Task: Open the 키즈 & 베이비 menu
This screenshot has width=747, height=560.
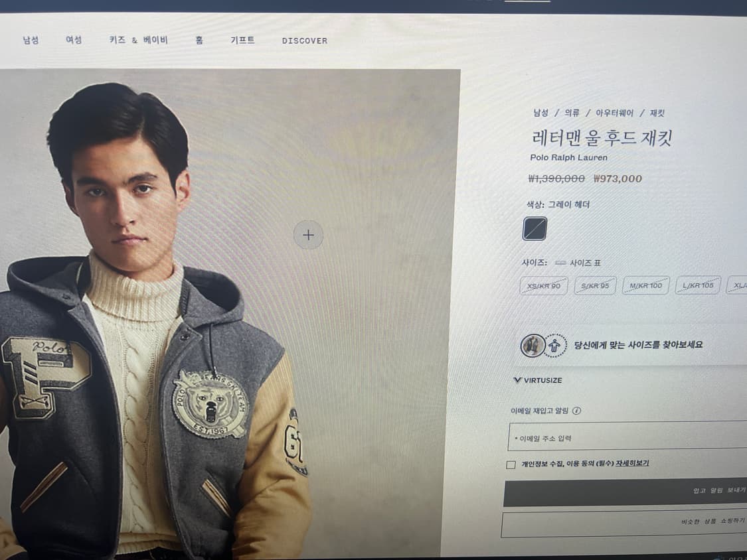Action: (138, 40)
